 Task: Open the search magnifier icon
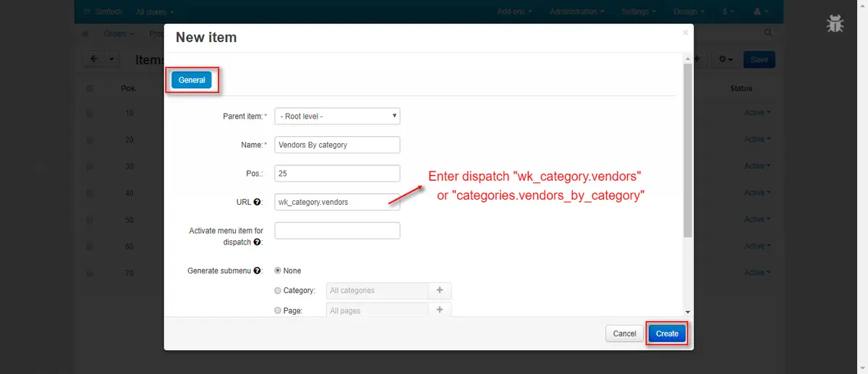tap(768, 33)
